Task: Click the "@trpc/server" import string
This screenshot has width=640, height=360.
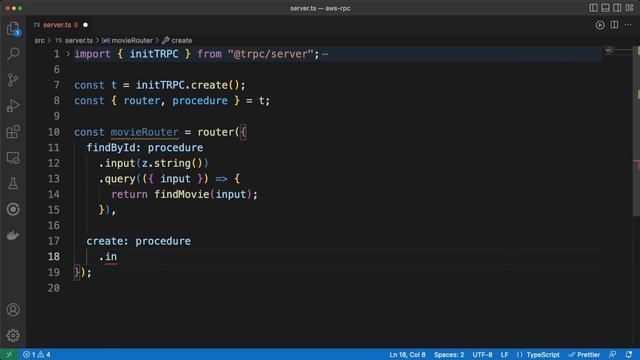Action: coord(271,54)
